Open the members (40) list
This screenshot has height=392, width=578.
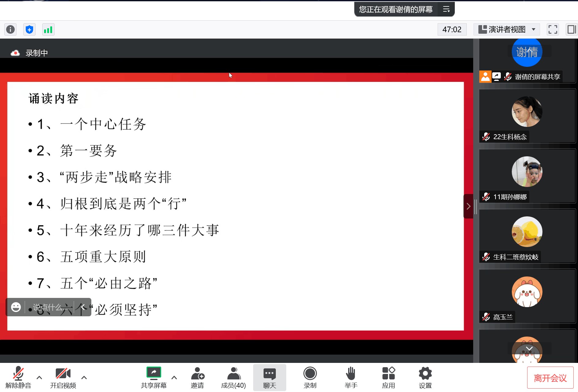coord(234,377)
